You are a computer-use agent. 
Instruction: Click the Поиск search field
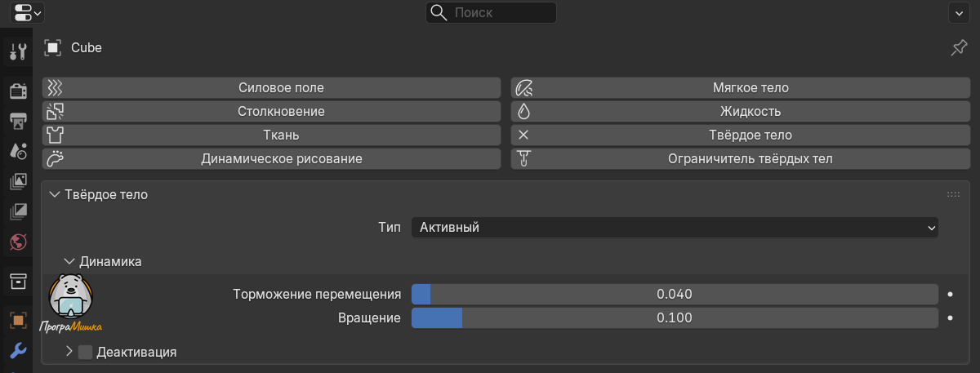(x=491, y=12)
